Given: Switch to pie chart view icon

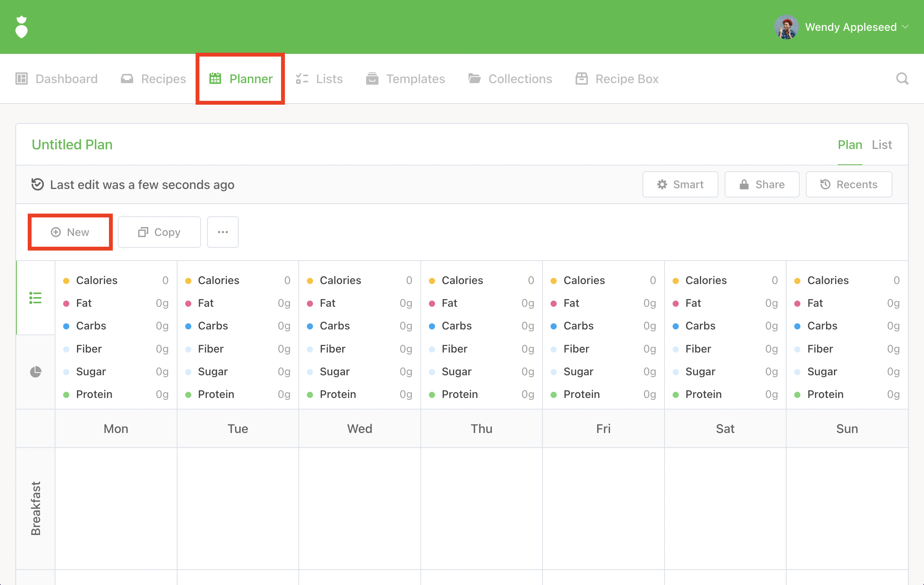Looking at the screenshot, I should pos(35,372).
